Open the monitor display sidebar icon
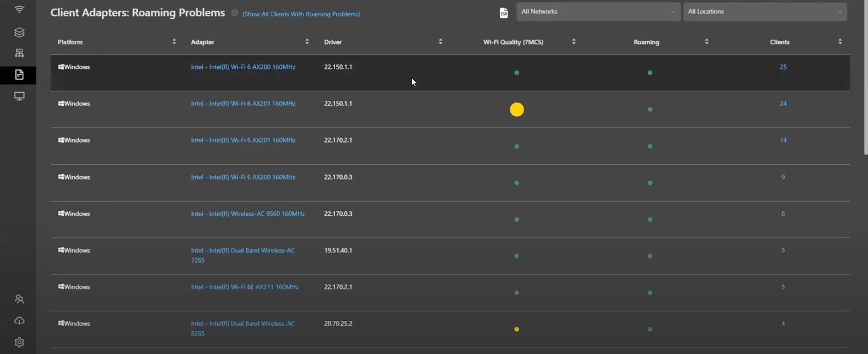Viewport: 868px width, 354px height. (19, 96)
